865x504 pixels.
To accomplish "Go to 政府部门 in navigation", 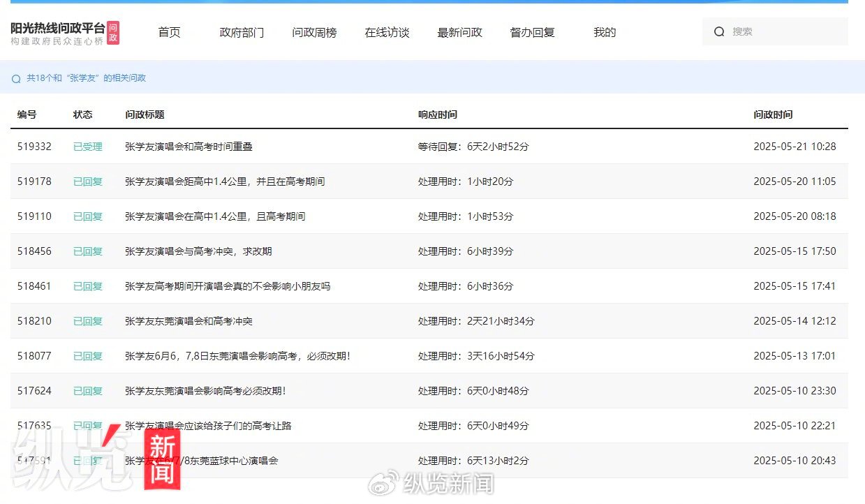I will (242, 33).
